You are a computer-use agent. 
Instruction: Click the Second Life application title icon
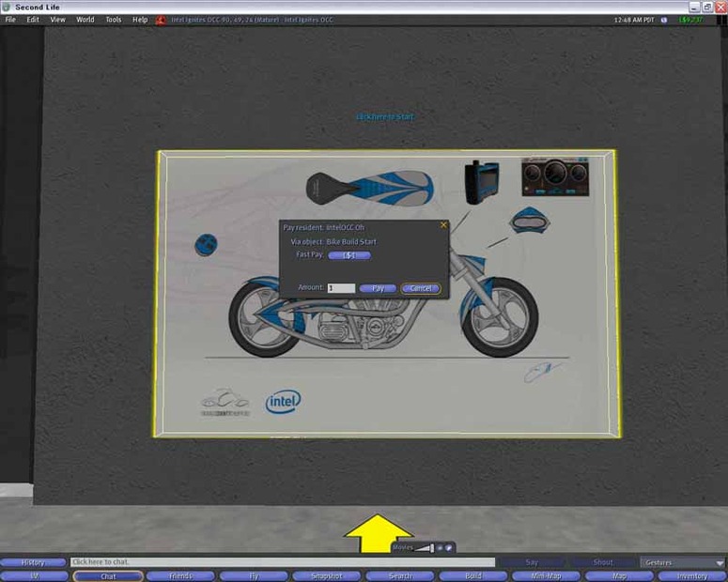tap(6, 7)
